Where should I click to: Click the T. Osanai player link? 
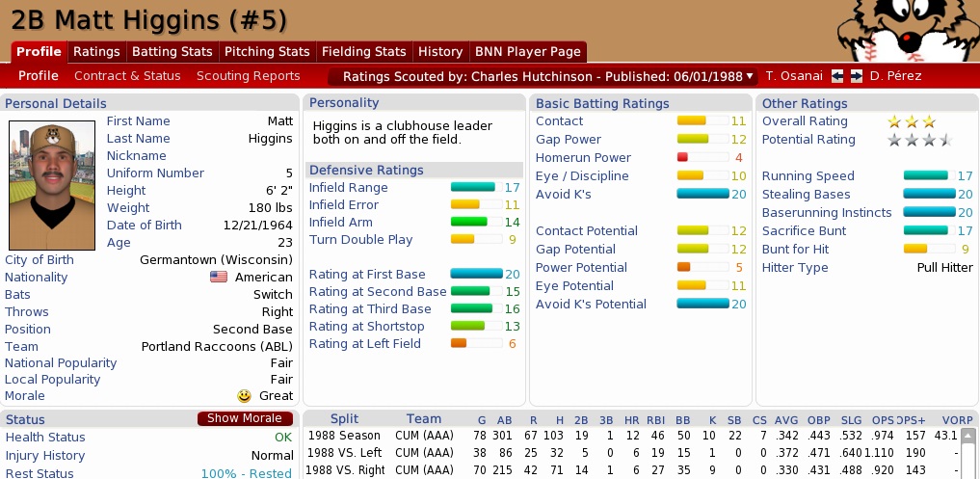pos(795,76)
